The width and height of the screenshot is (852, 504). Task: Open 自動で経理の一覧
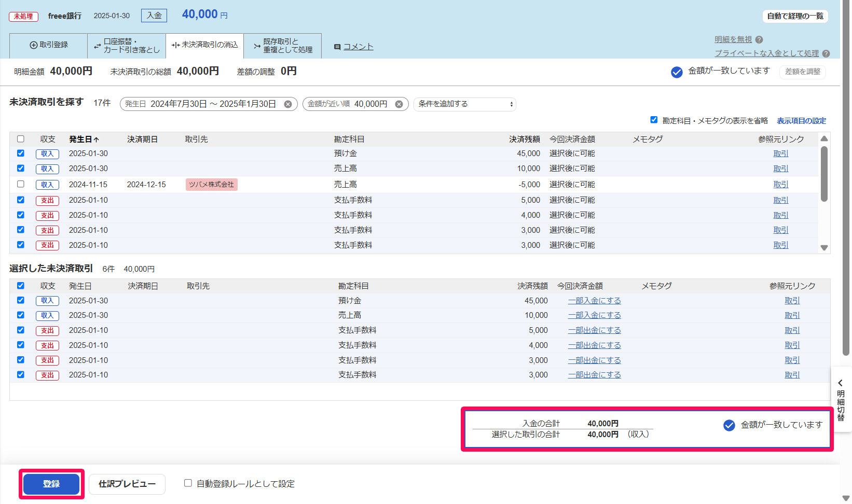pyautogui.click(x=795, y=16)
